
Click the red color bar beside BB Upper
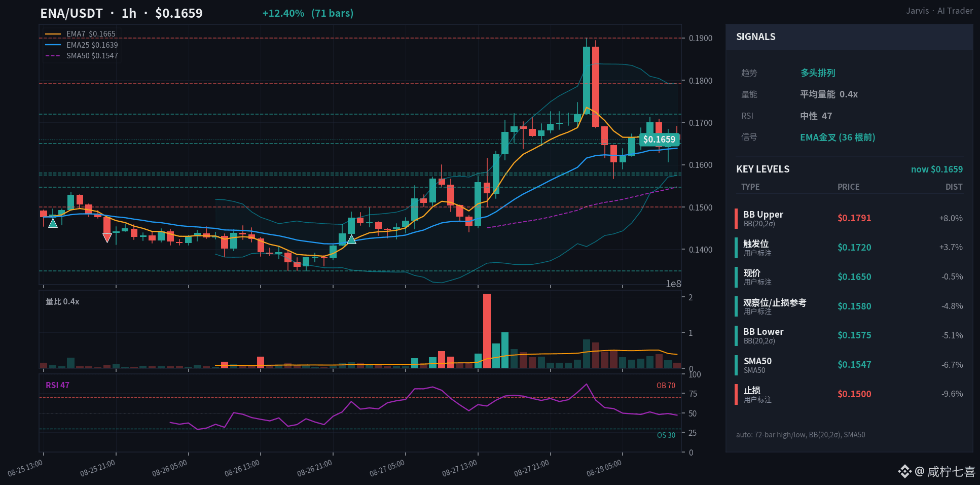click(736, 218)
